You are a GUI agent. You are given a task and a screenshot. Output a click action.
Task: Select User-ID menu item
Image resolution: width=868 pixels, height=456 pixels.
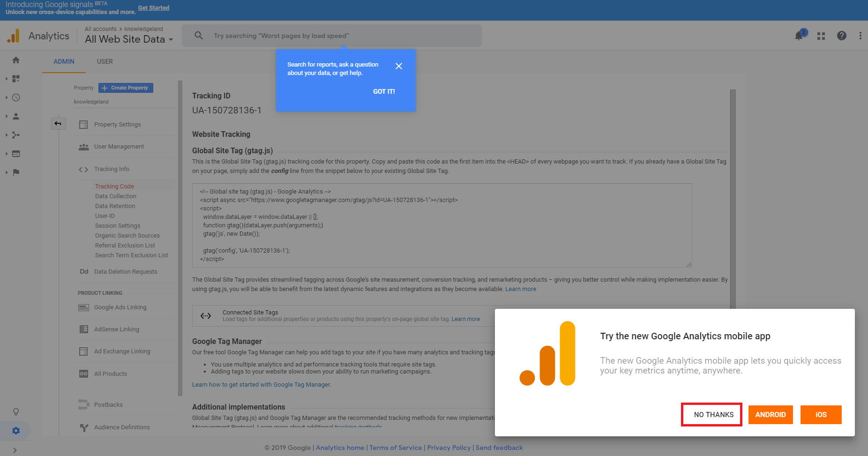(105, 216)
